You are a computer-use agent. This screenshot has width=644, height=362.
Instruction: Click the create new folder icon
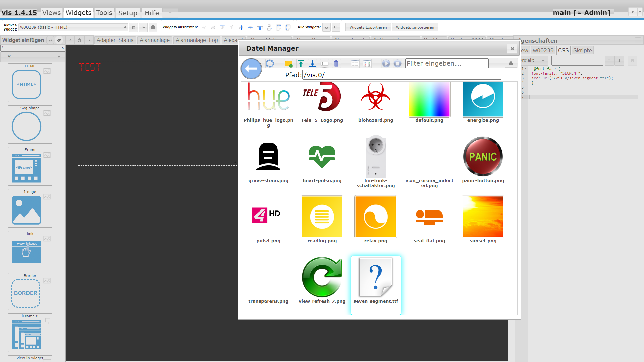click(288, 63)
